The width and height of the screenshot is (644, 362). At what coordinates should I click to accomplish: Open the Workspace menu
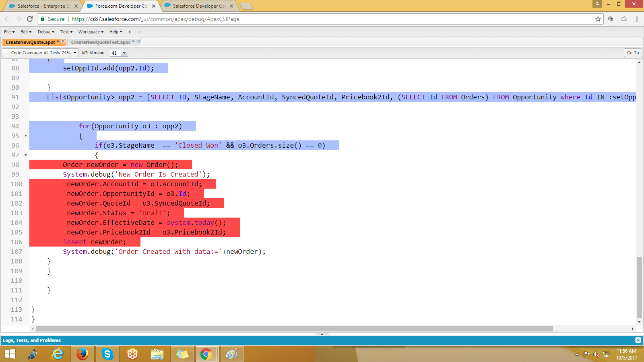[x=91, y=32]
